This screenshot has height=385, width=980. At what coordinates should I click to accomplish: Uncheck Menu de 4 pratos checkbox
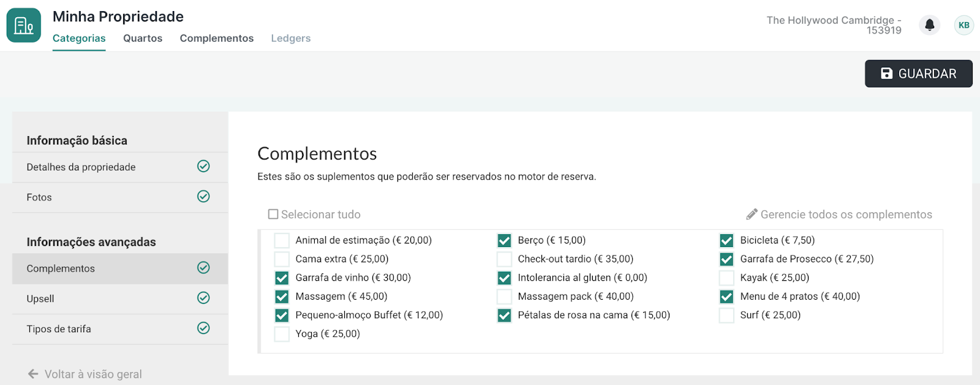(726, 297)
